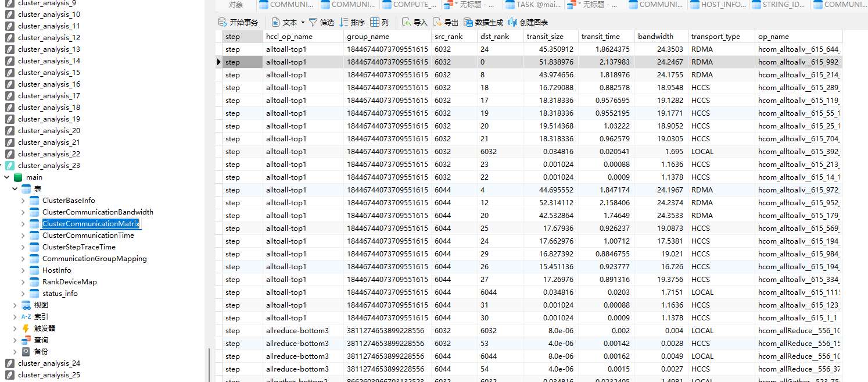Image resolution: width=868 pixels, height=382 pixels.
Task: Click the transit_time cell 2.158406
Action: point(606,203)
